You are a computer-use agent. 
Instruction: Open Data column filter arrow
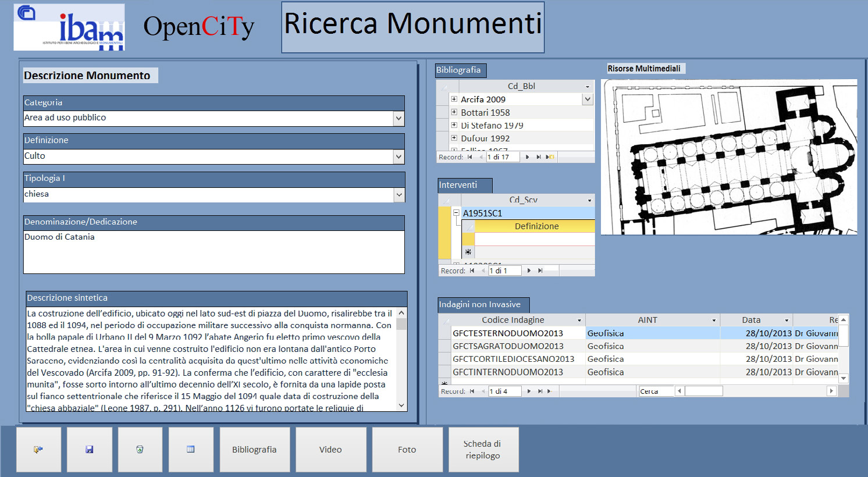787,321
